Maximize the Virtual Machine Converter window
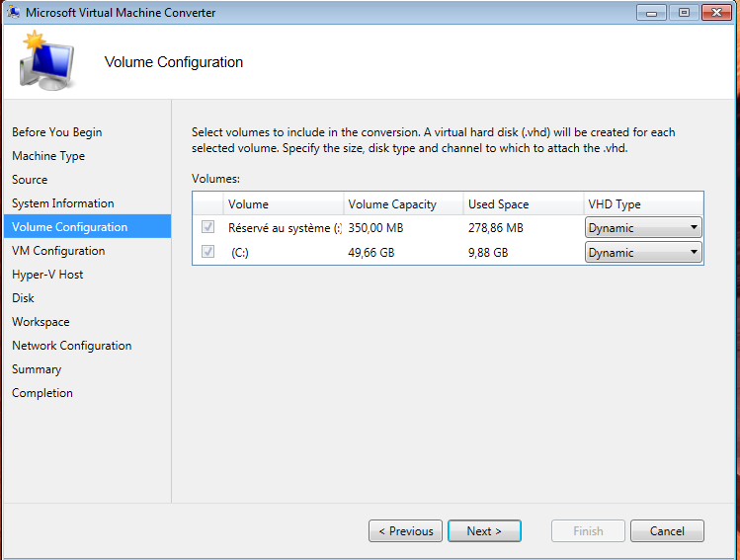740x560 pixels. [683, 13]
